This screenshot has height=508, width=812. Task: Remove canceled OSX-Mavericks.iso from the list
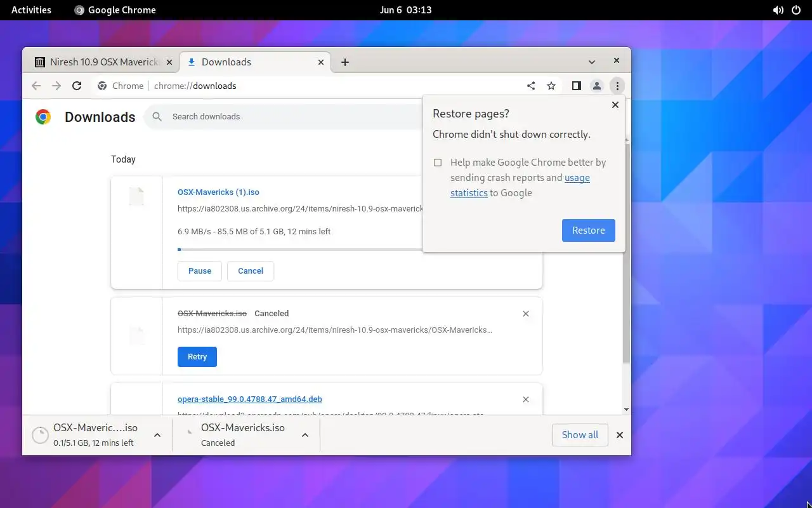pyautogui.click(x=526, y=314)
